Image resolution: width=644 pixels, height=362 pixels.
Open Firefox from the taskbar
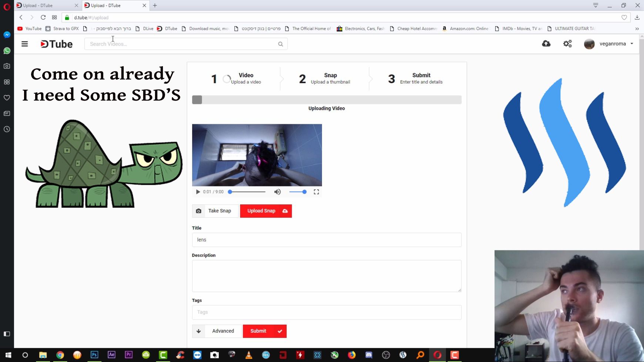tap(352, 355)
